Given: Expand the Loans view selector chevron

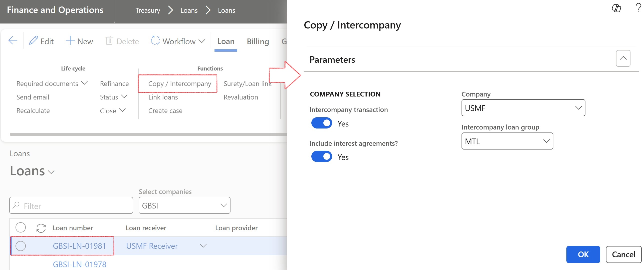Looking at the screenshot, I should point(51,172).
